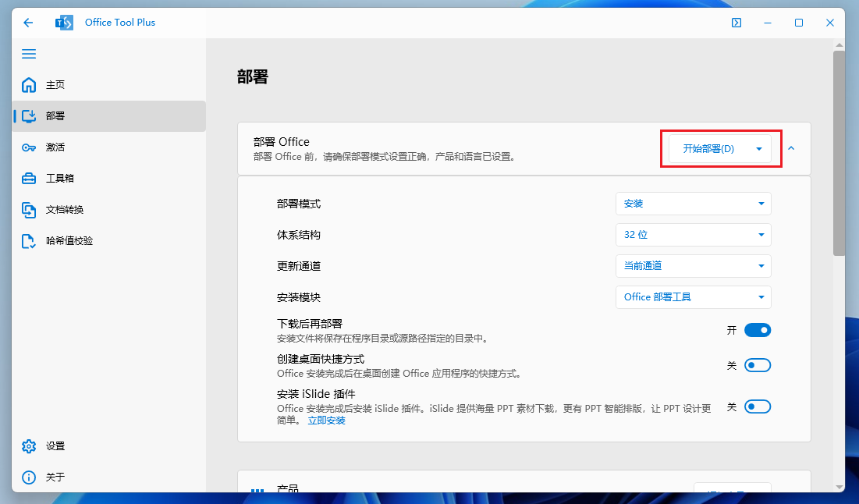Image resolution: width=859 pixels, height=504 pixels.
Task: Collapse the 部署 Office section
Action: click(x=791, y=148)
